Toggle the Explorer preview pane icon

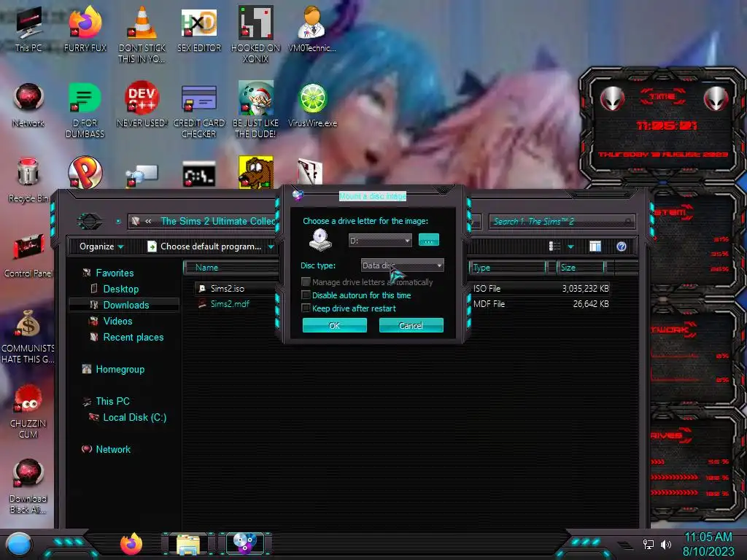pos(595,246)
